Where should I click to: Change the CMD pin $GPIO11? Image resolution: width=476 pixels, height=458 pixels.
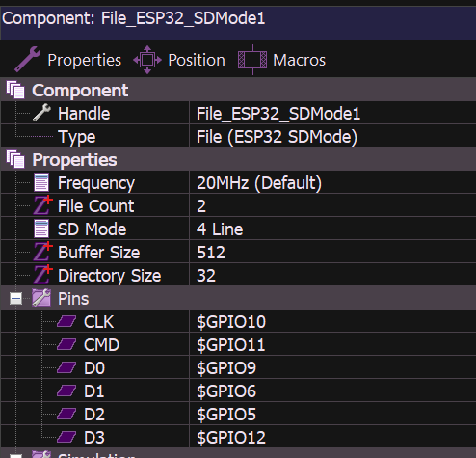[x=332, y=344]
